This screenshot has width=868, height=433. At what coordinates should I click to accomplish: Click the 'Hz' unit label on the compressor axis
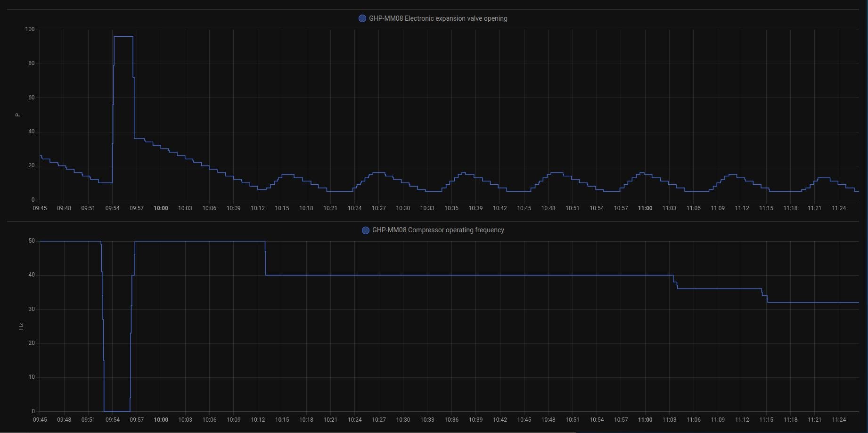21,326
